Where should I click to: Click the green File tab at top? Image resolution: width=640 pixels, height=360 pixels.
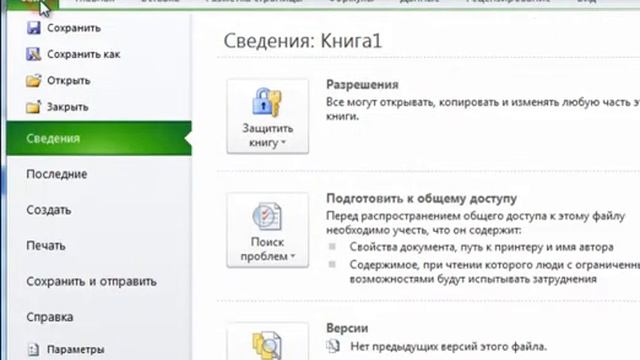(33, 4)
